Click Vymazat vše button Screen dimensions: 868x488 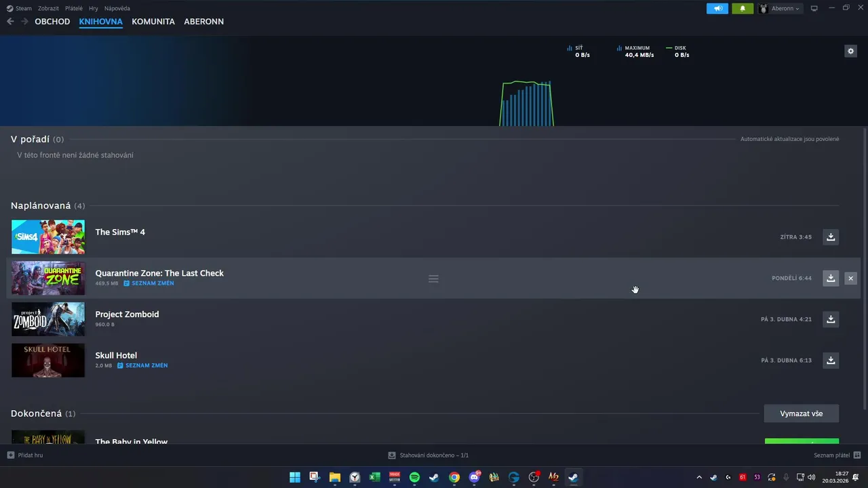coord(802,413)
